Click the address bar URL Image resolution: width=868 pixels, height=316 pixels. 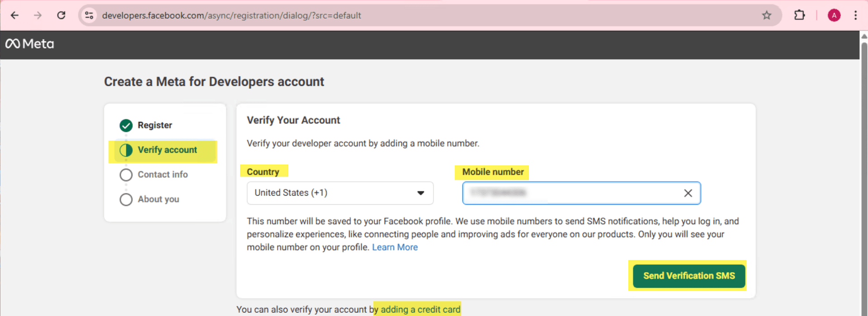[231, 15]
